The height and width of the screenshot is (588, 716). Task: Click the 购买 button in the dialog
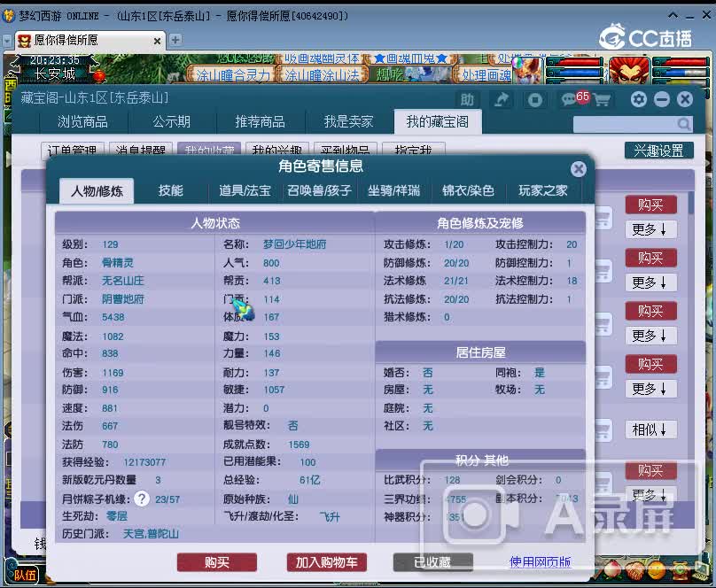click(217, 562)
